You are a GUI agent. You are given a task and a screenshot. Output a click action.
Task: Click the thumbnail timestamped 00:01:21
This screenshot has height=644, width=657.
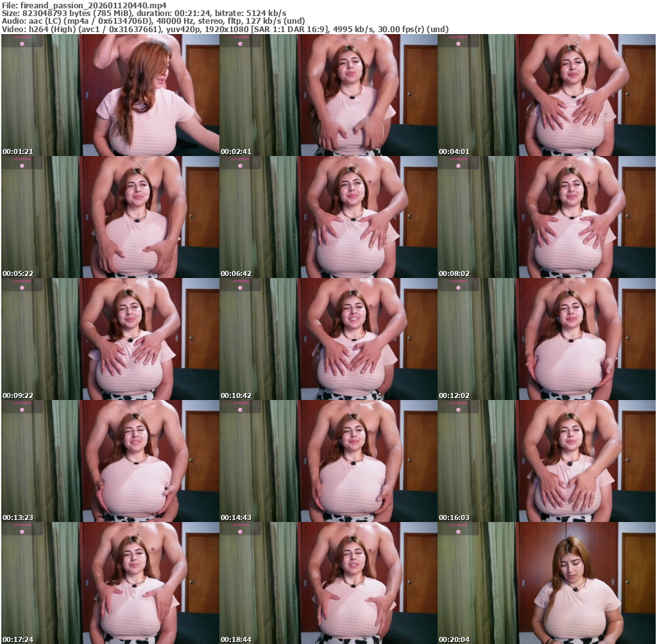110,95
